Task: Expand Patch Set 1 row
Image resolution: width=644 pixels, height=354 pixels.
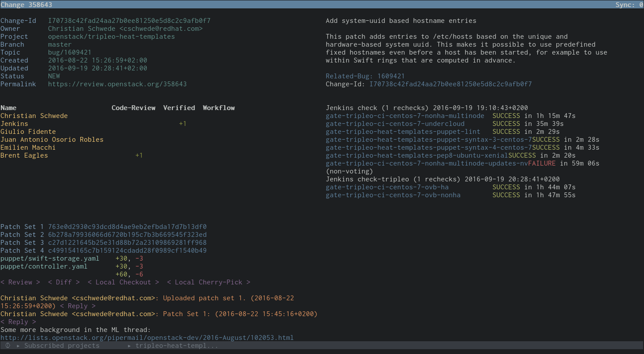Action: (x=104, y=227)
